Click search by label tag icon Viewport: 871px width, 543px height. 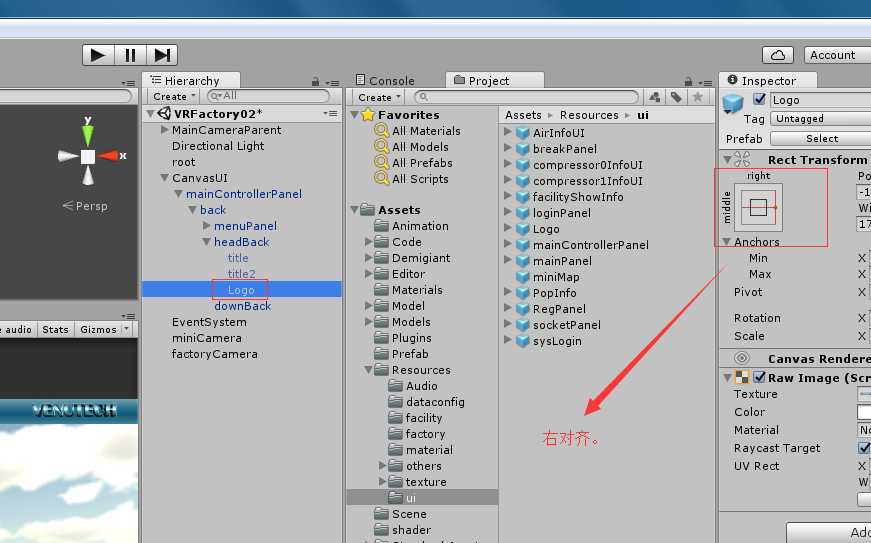tap(677, 97)
